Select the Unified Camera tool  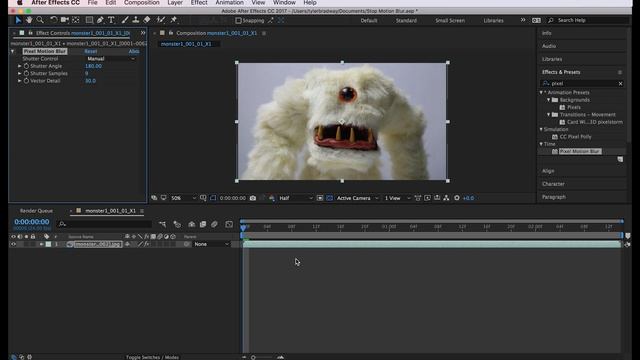(x=64, y=20)
